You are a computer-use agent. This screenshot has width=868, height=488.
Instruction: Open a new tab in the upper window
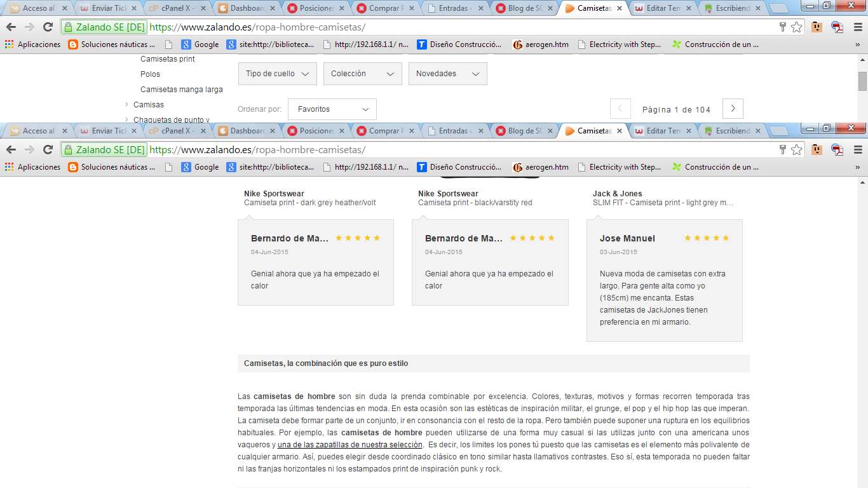[x=779, y=9]
